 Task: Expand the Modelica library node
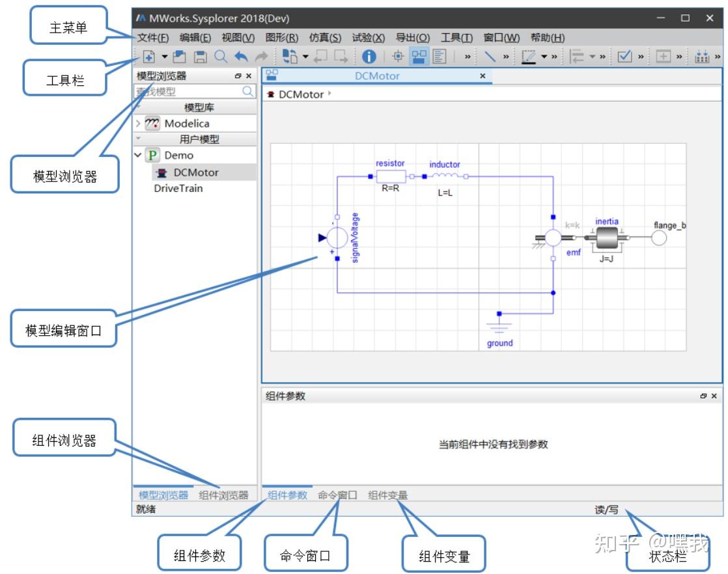click(138, 124)
